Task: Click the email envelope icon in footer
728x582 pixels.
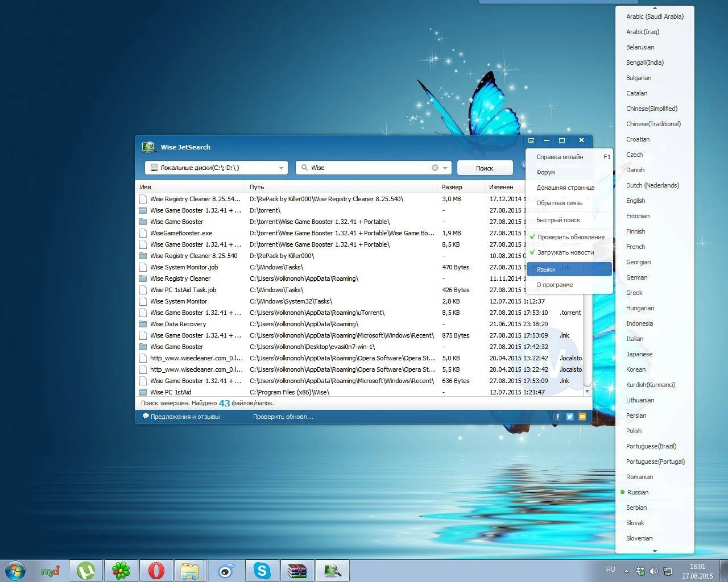Action: click(x=582, y=417)
